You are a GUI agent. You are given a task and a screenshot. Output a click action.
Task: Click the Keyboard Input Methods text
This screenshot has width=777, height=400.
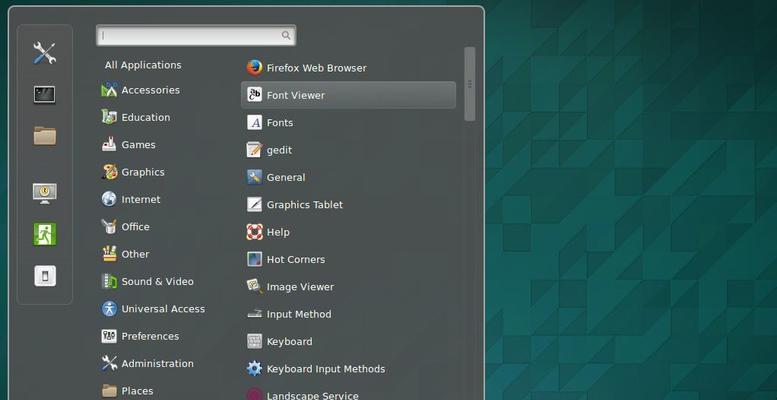[x=326, y=369]
